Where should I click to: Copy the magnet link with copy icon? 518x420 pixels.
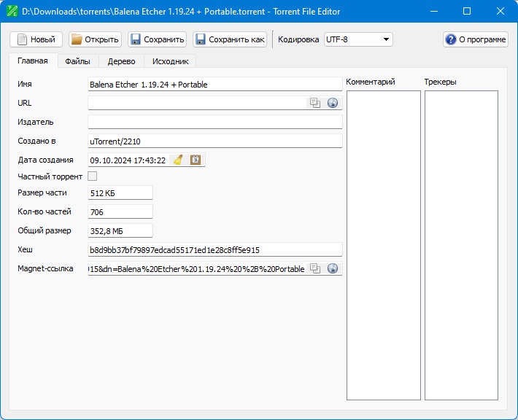315,268
